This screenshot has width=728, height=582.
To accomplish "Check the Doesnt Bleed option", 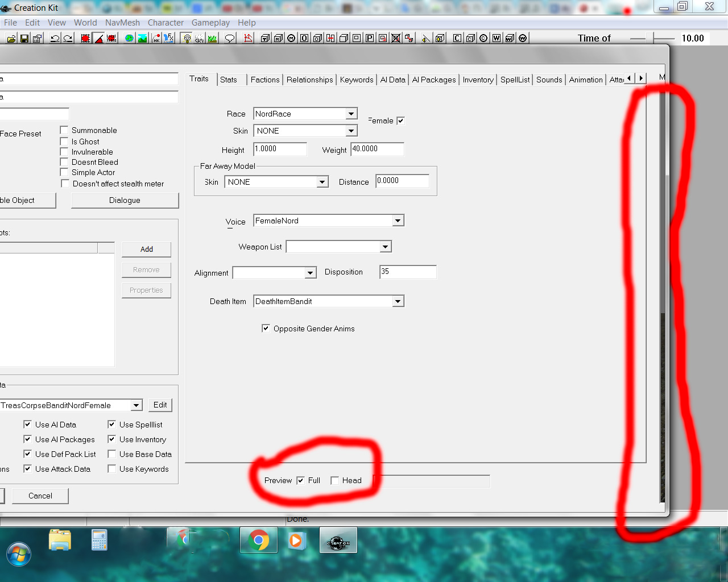I will pyautogui.click(x=64, y=162).
